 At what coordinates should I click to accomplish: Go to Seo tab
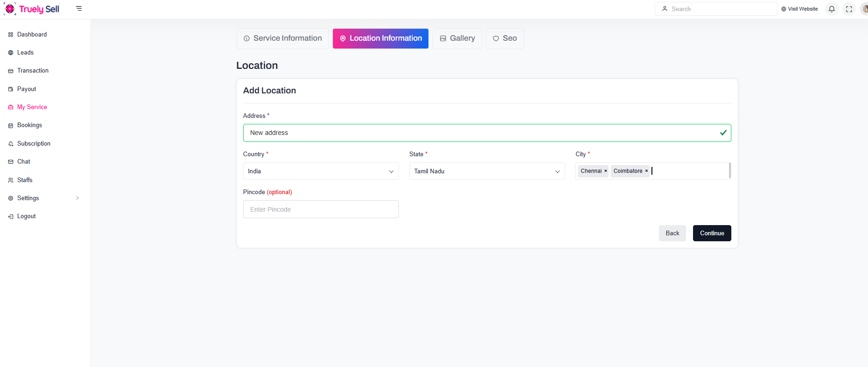[505, 38]
